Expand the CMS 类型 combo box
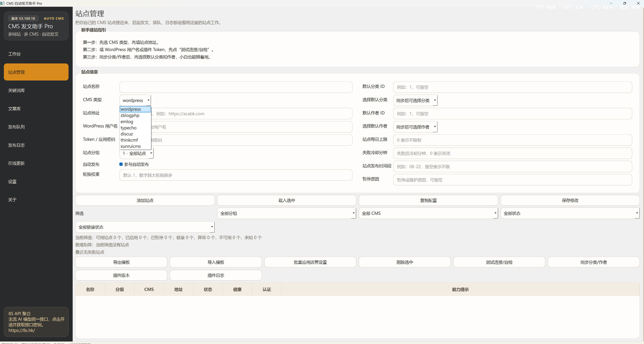Viewport: 644px width, 344px height. (135, 100)
